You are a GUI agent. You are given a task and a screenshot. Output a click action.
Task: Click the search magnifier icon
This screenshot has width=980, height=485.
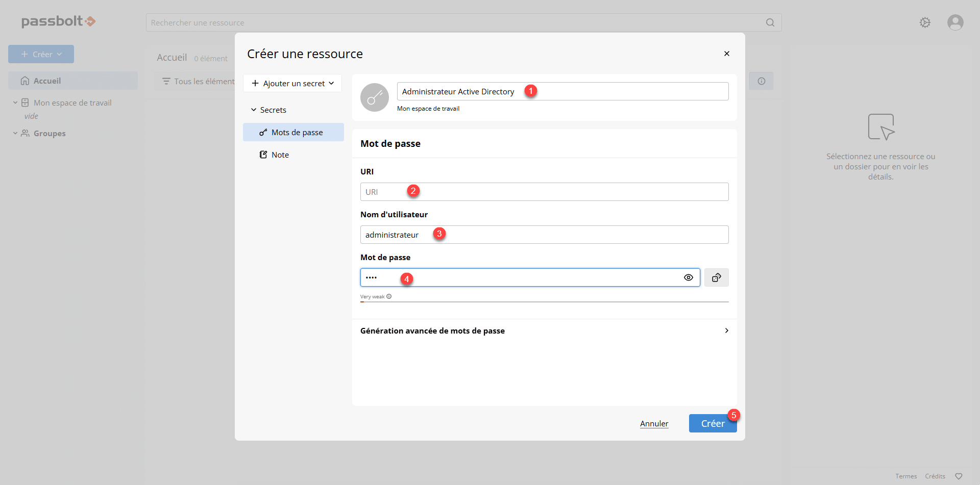(x=770, y=22)
